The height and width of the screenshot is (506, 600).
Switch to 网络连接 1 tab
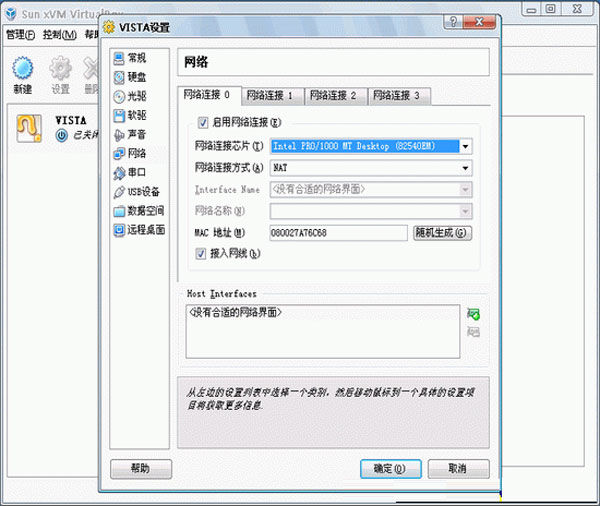pyautogui.click(x=273, y=96)
